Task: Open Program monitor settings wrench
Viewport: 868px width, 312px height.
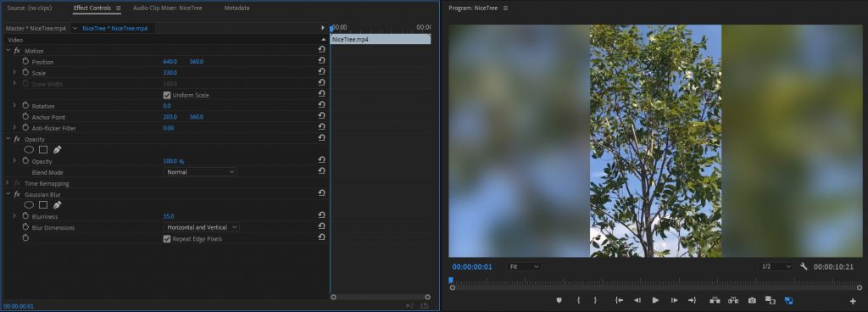Action: point(804,266)
